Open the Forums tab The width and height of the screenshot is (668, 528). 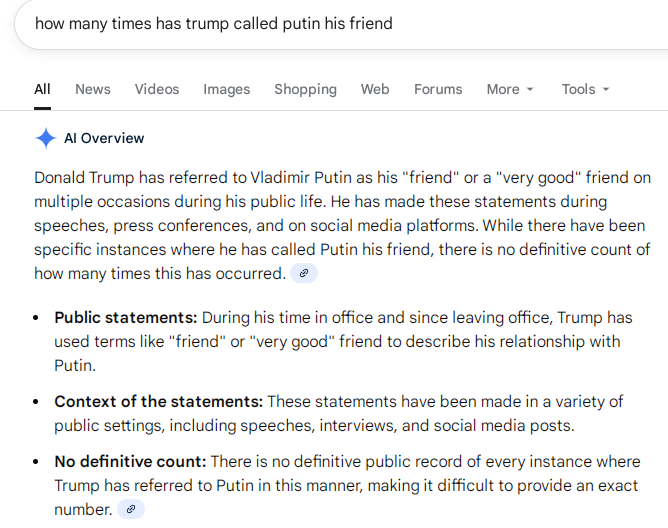click(438, 89)
